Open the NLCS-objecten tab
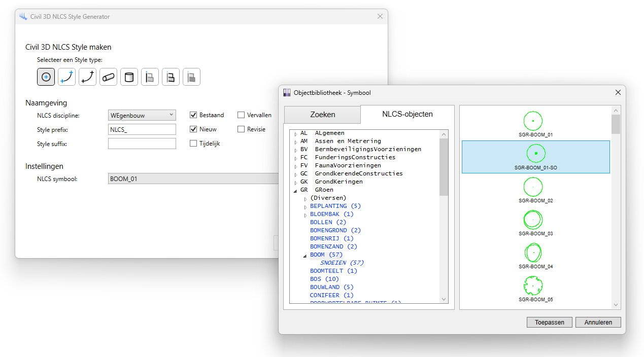The image size is (644, 357). [x=407, y=114]
